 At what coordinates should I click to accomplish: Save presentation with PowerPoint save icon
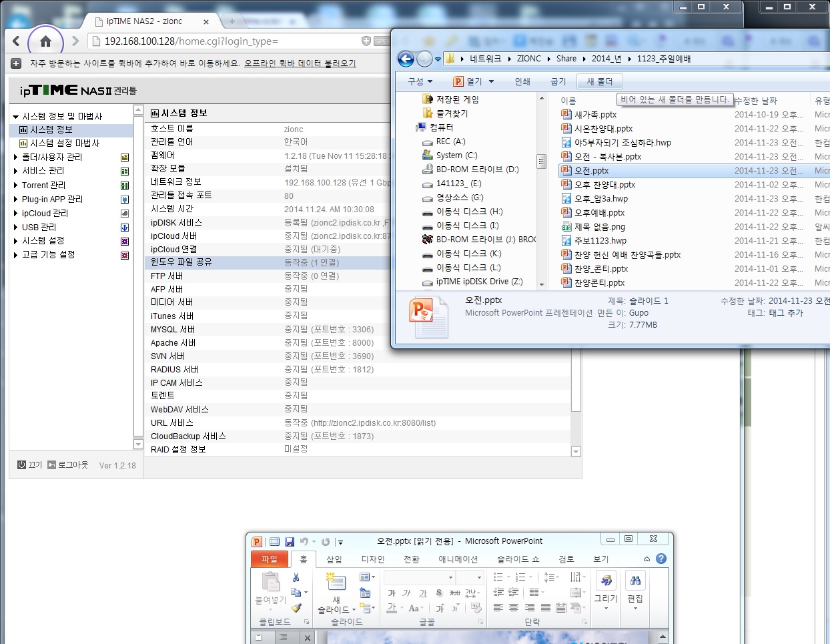point(290,542)
